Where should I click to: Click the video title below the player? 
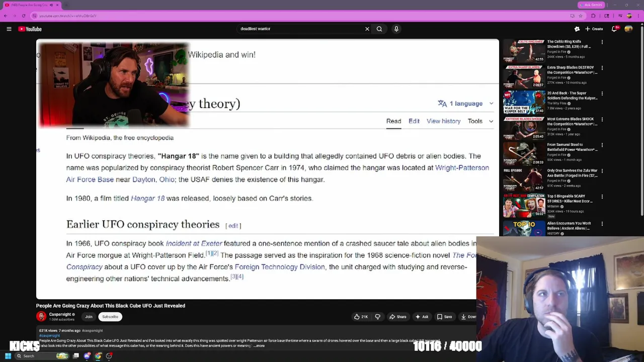pos(111,306)
